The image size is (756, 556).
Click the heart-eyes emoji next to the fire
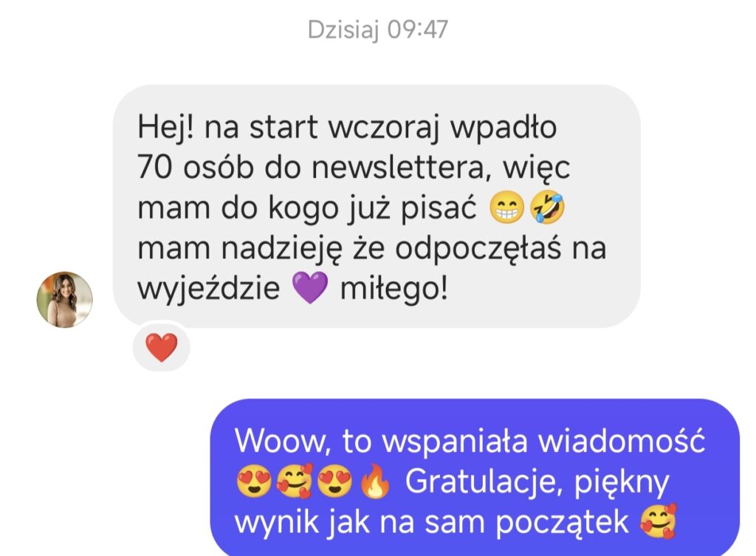tap(334, 481)
